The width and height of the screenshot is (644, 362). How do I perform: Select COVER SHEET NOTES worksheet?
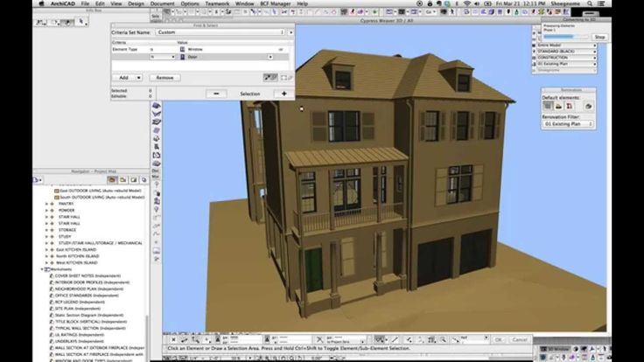click(87, 275)
